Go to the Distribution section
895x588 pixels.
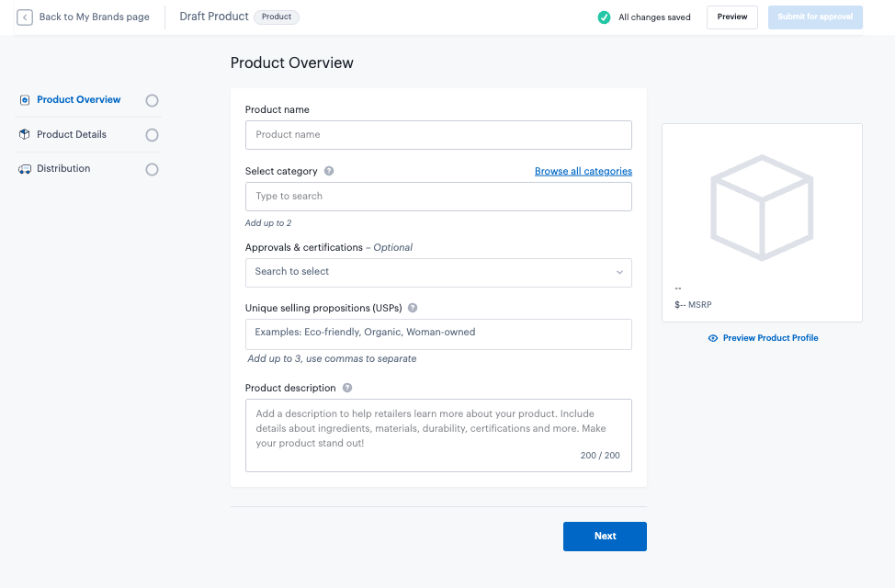[63, 169]
